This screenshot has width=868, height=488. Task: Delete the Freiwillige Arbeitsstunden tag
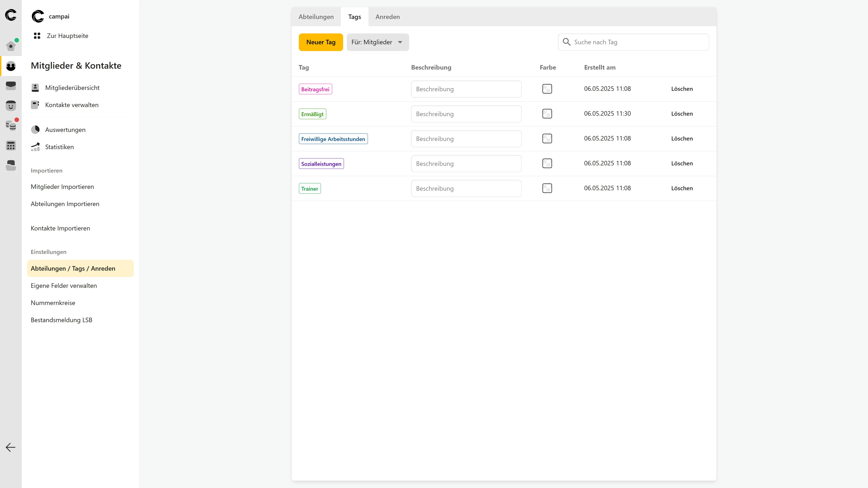(682, 139)
